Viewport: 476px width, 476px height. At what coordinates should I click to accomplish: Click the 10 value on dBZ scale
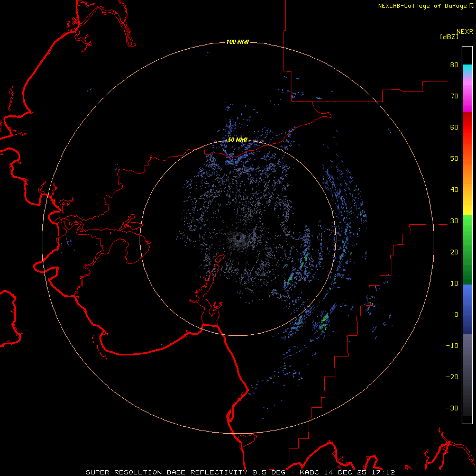pos(454,283)
